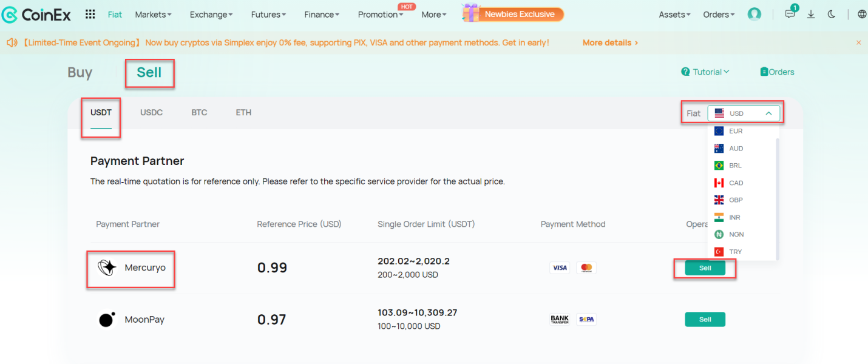Click the announcement speaker icon
Screen dimensions: 868x364
click(x=11, y=42)
